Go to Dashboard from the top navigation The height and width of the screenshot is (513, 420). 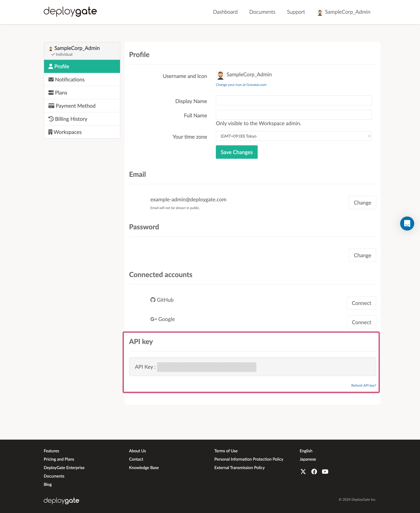[225, 12]
